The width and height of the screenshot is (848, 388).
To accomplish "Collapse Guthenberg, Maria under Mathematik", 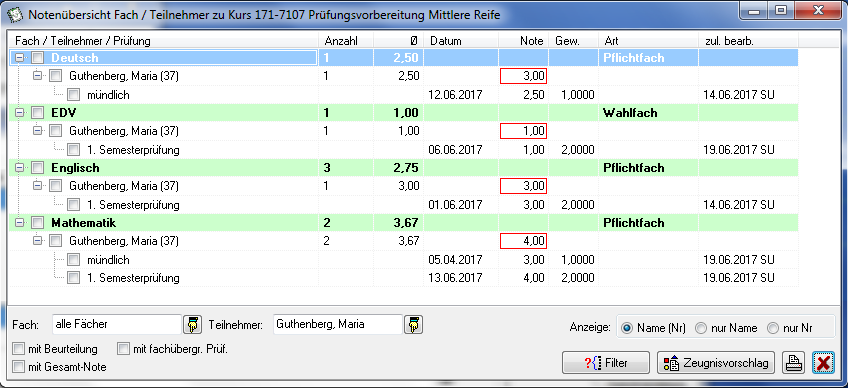I will click(37, 240).
